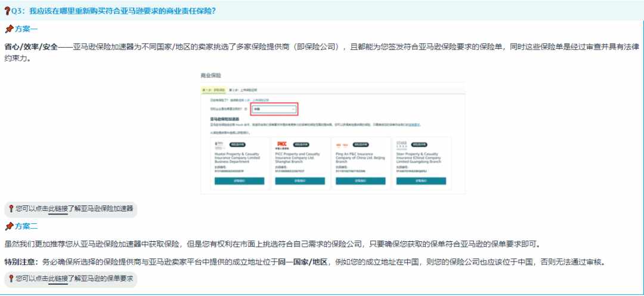Viewport: 644px width, 296px height.
Task: Click the Ping An P&C logo
Action: pyautogui.click(x=342, y=145)
